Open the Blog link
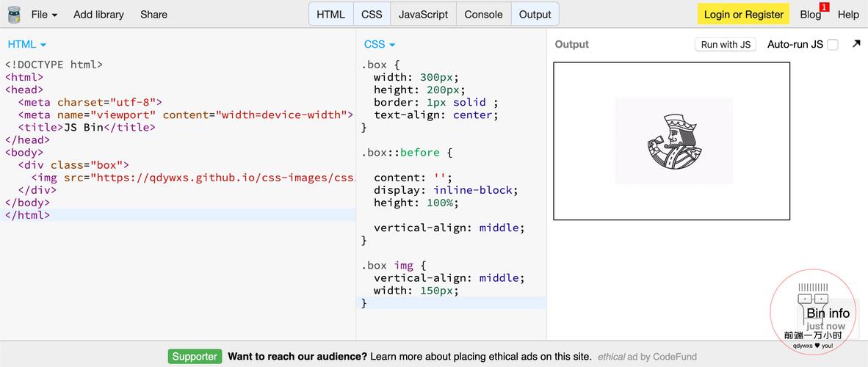Image resolution: width=868 pixels, height=367 pixels. (x=811, y=15)
